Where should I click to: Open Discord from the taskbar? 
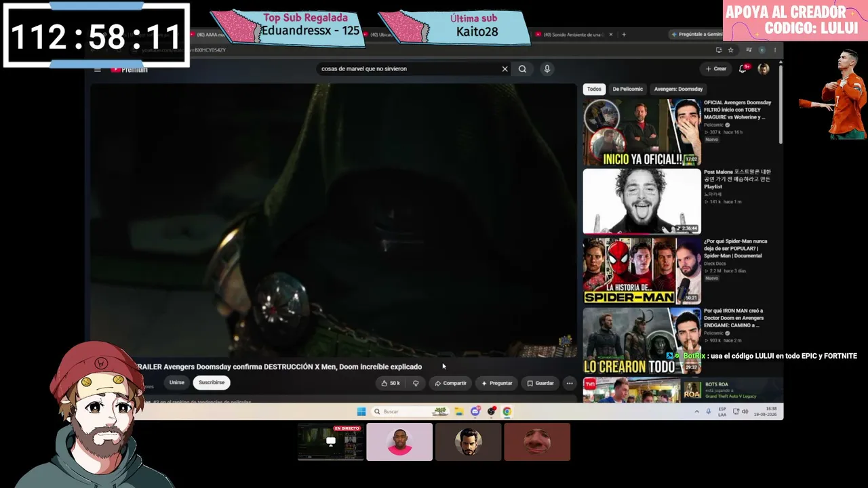(475, 411)
